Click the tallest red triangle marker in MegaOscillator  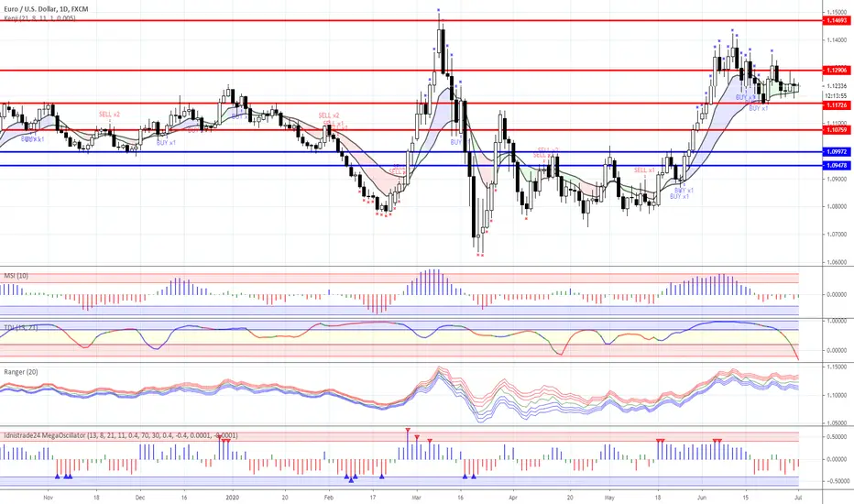point(408,431)
